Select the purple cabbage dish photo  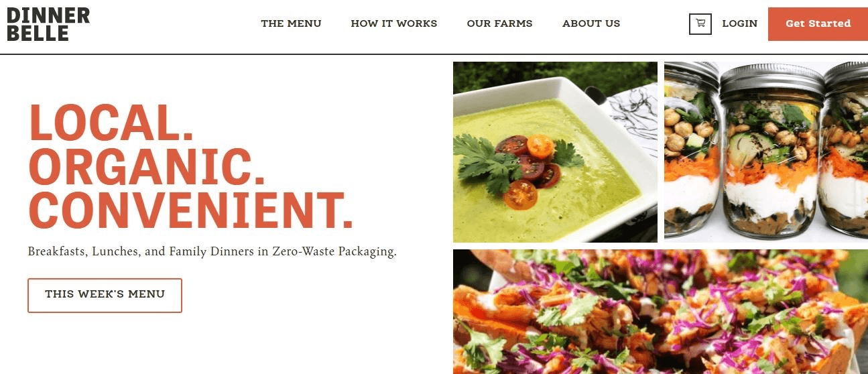660,312
